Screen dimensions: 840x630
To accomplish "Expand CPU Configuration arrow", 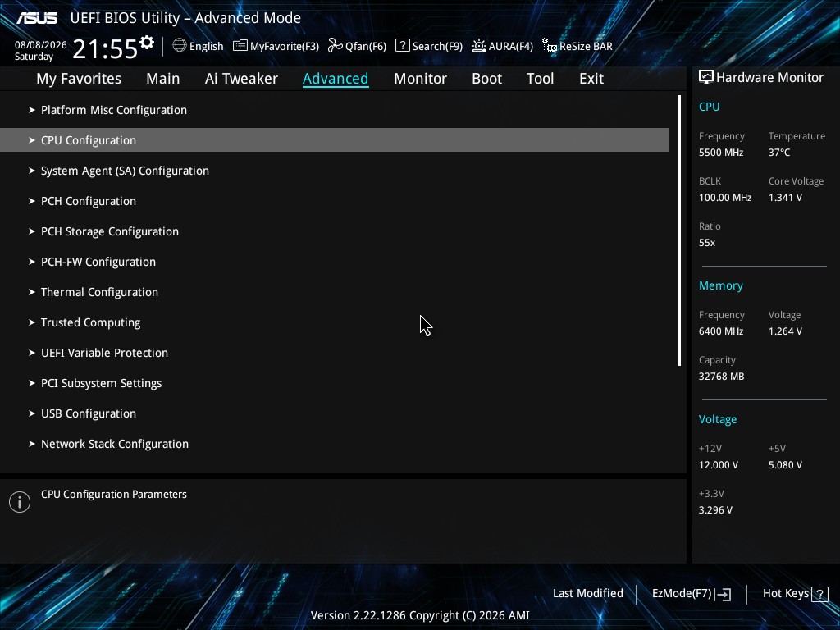I will 32,140.
